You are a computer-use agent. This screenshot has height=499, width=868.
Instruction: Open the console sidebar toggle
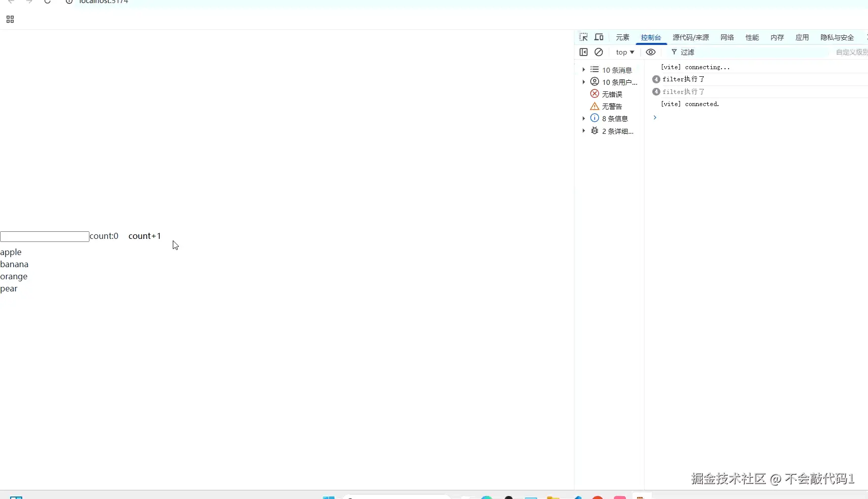[584, 52]
